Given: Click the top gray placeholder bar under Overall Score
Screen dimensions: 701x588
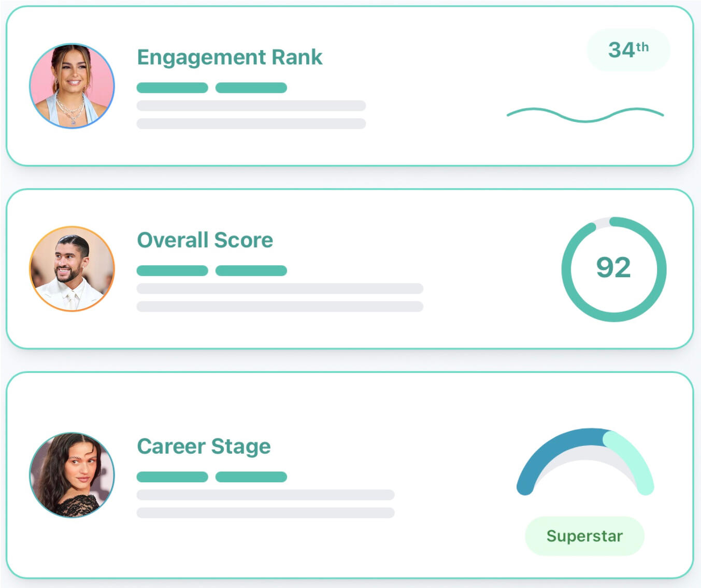Looking at the screenshot, I should [x=280, y=289].
